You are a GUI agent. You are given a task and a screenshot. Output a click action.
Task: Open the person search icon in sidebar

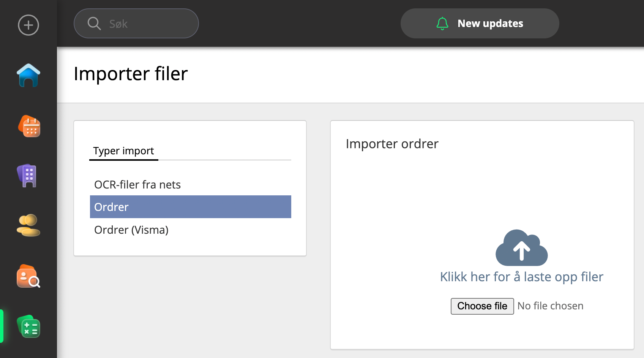[x=28, y=276]
